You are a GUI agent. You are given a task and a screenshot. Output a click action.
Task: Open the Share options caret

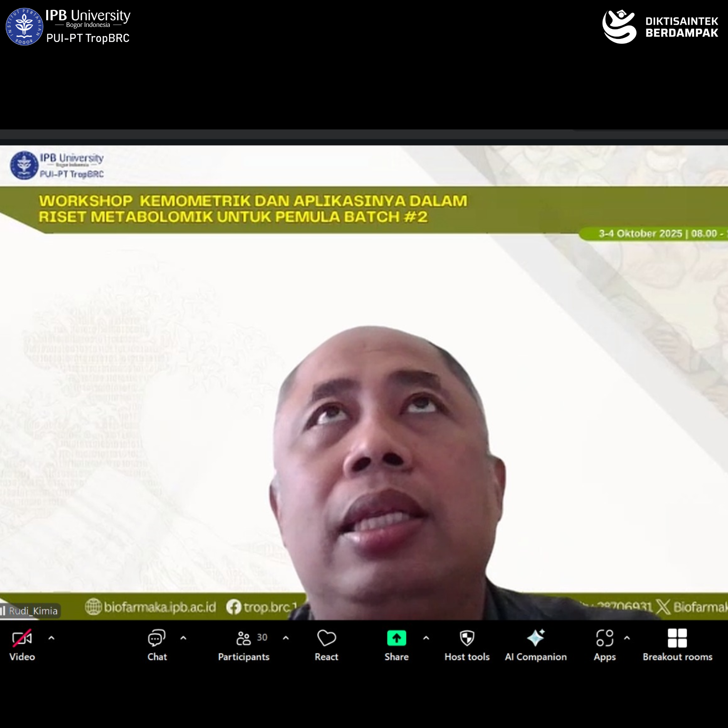coord(426,638)
